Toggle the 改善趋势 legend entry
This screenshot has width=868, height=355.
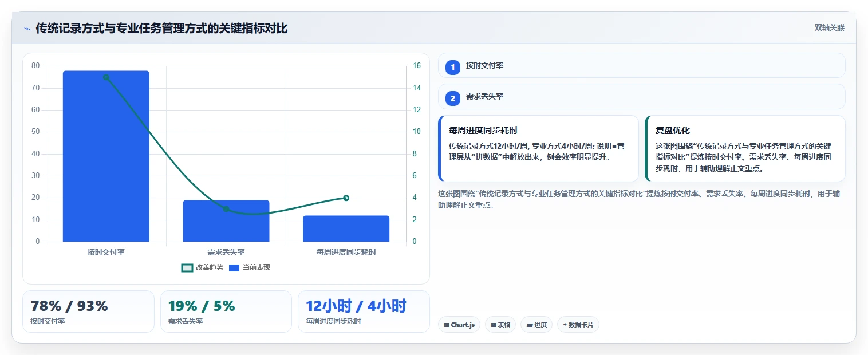[x=202, y=267]
